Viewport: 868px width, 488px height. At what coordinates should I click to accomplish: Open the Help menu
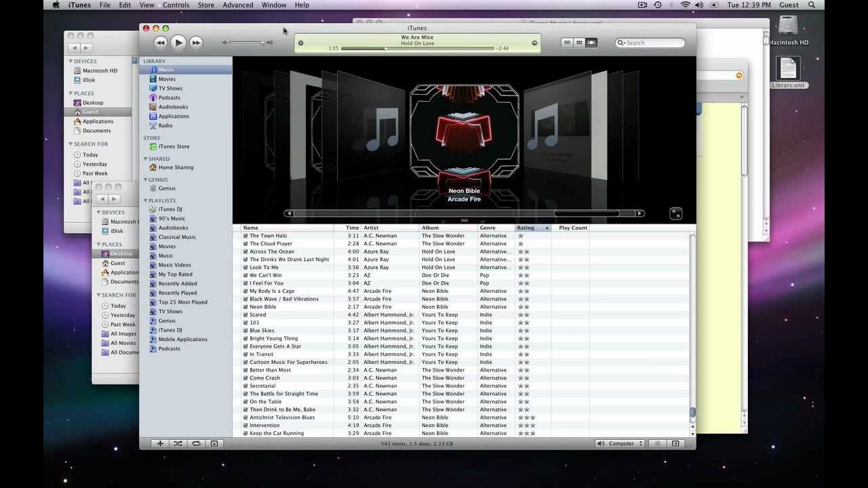pos(302,5)
